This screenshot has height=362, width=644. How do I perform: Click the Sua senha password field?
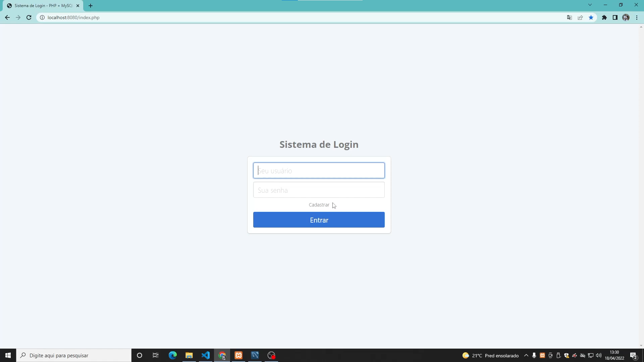319,190
